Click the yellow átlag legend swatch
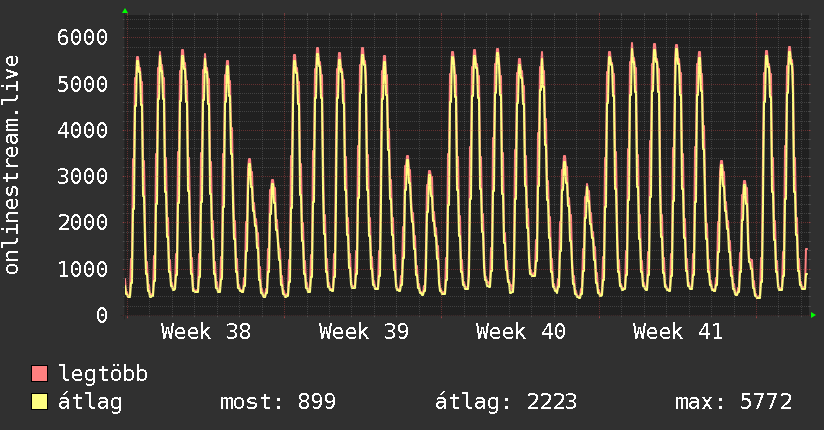The width and height of the screenshot is (824, 430). pyautogui.click(x=39, y=401)
